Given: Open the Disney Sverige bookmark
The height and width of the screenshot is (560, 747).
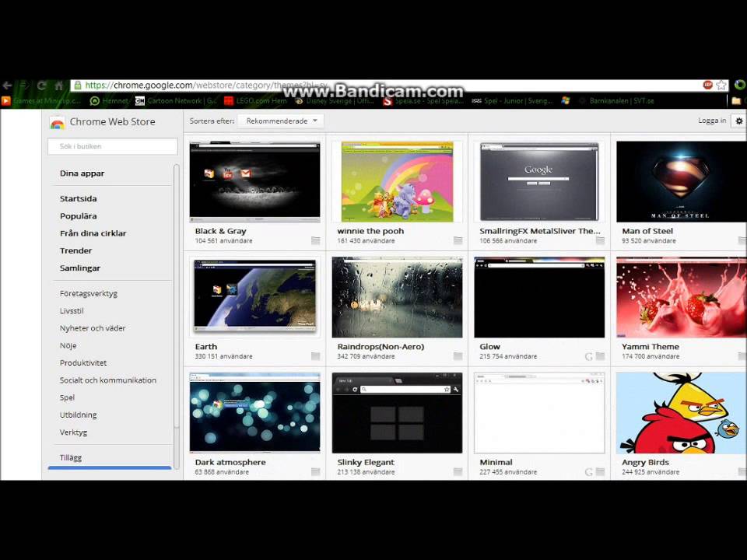Looking at the screenshot, I should click(334, 101).
